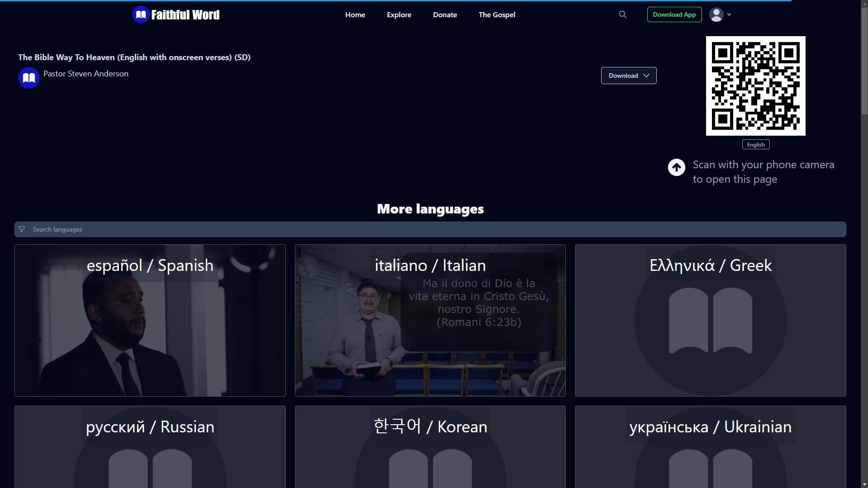Open the search magnifier icon

(x=623, y=14)
